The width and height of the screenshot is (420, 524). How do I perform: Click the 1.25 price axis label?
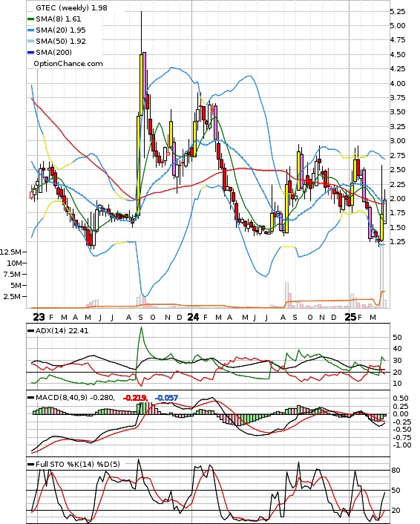(x=398, y=242)
